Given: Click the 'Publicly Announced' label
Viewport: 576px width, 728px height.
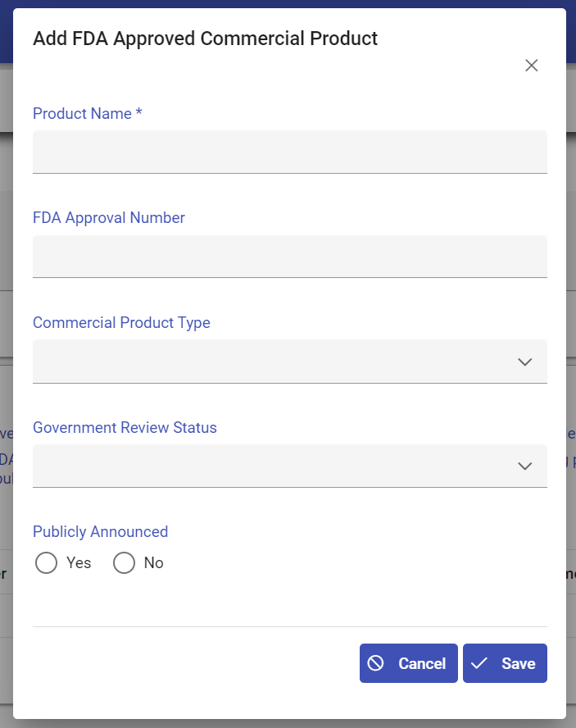Looking at the screenshot, I should pyautogui.click(x=100, y=532).
